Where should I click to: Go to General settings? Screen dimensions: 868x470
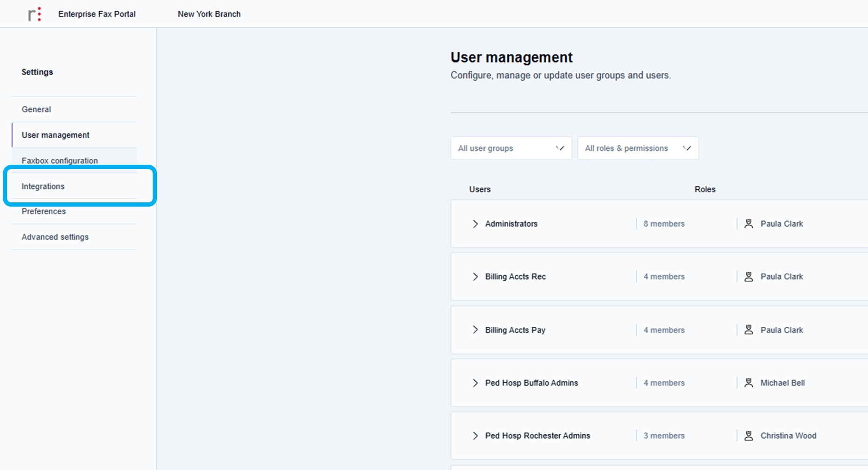[x=36, y=109]
